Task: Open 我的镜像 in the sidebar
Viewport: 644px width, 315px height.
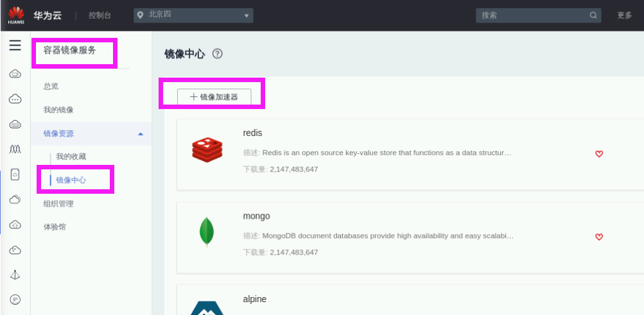Action: [x=58, y=110]
